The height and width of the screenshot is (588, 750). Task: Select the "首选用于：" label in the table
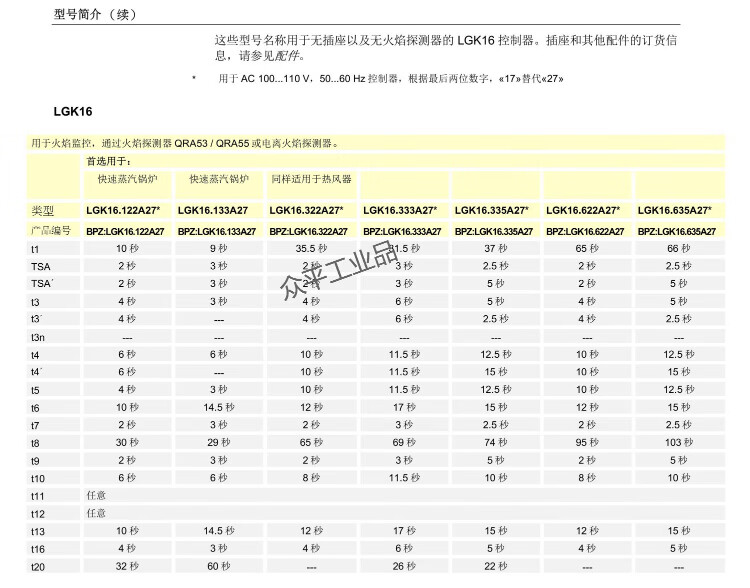(x=108, y=160)
